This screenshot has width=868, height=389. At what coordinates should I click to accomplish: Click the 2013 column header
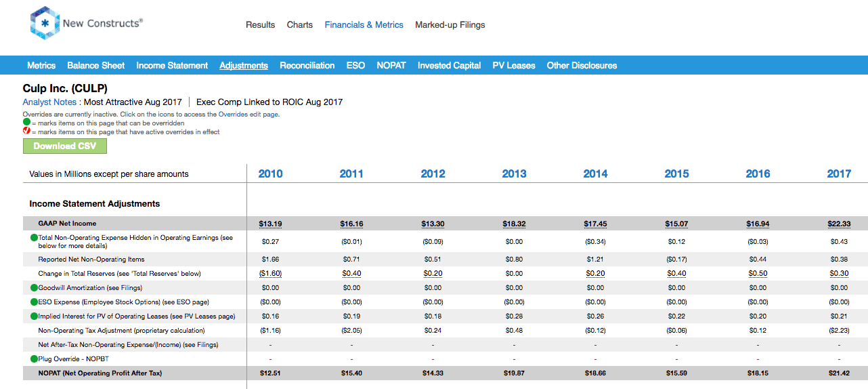coord(514,174)
